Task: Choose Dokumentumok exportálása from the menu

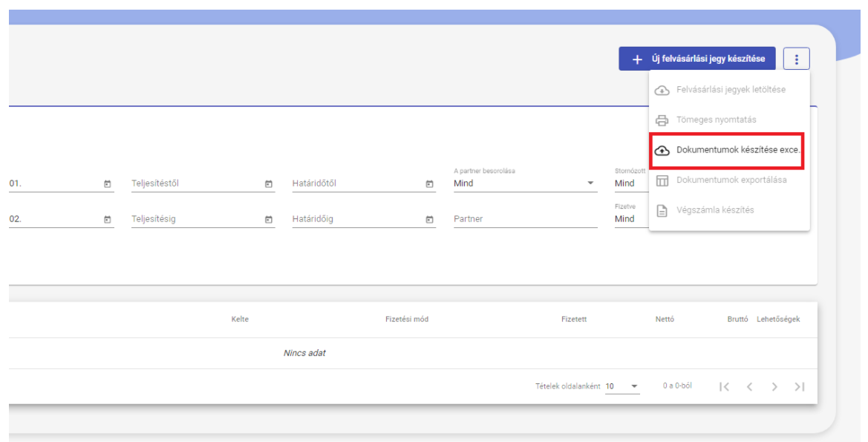Action: tap(729, 180)
